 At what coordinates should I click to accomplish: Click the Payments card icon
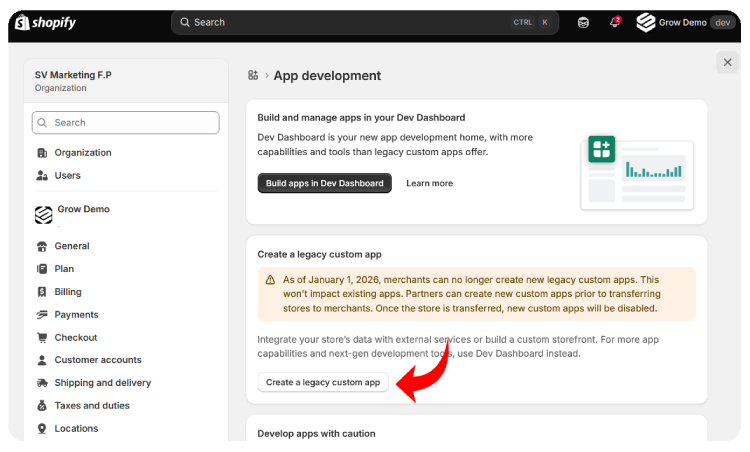click(x=42, y=315)
